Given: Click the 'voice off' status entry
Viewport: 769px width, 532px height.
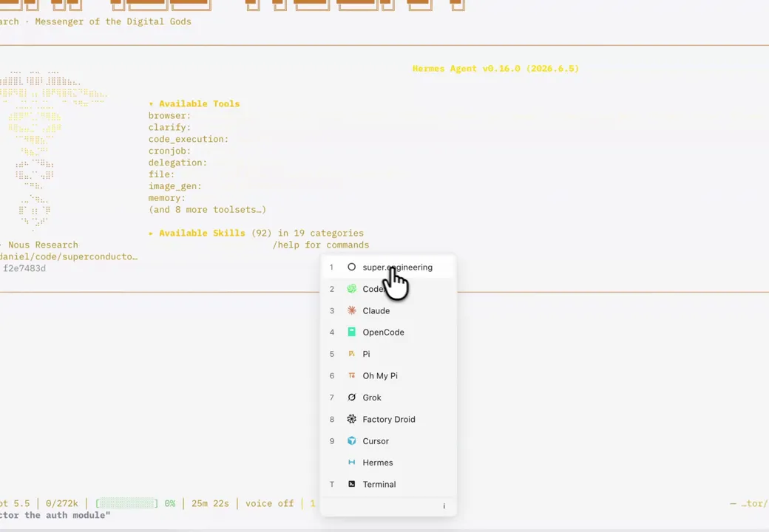Looking at the screenshot, I should pos(269,504).
